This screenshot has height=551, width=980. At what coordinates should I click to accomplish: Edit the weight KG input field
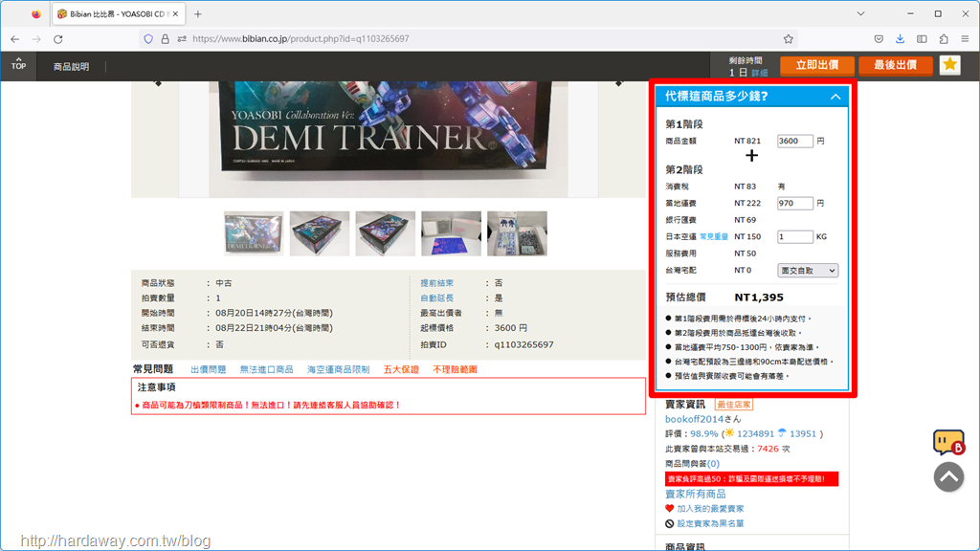[x=795, y=237]
